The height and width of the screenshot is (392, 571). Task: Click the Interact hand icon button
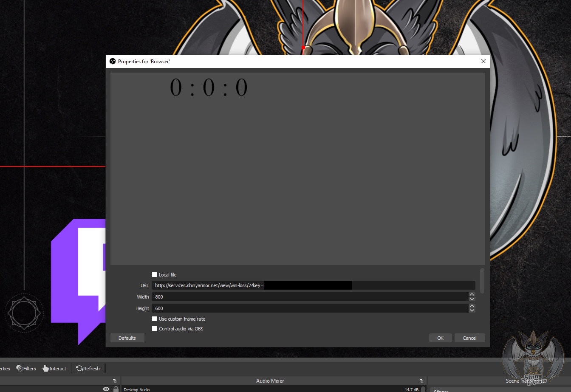point(54,368)
